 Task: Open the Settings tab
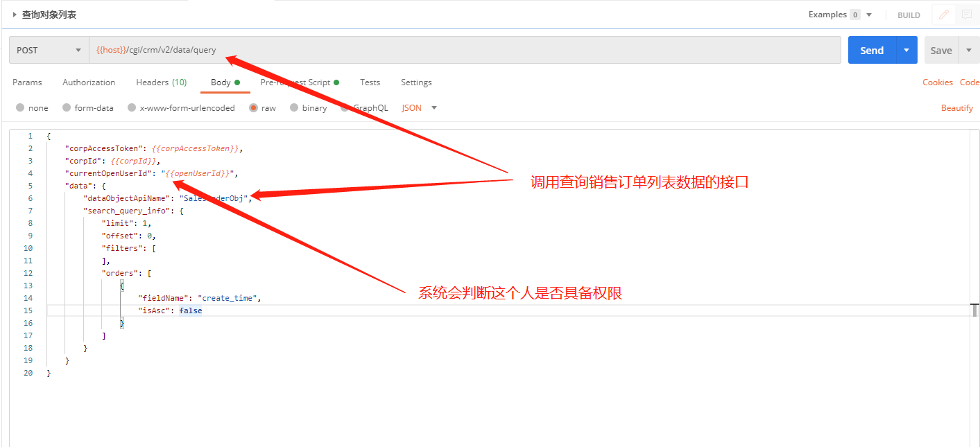click(x=416, y=82)
